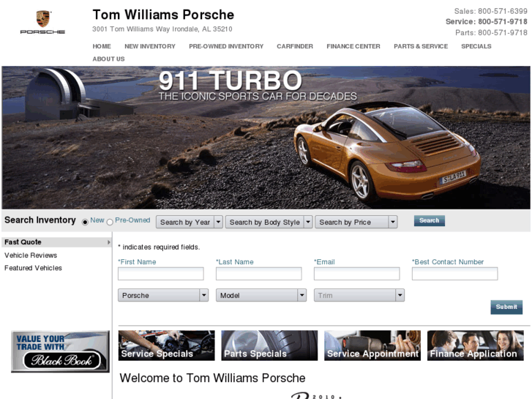The image size is (532, 399).
Task: Open the Parts Specials tile
Action: pos(270,346)
